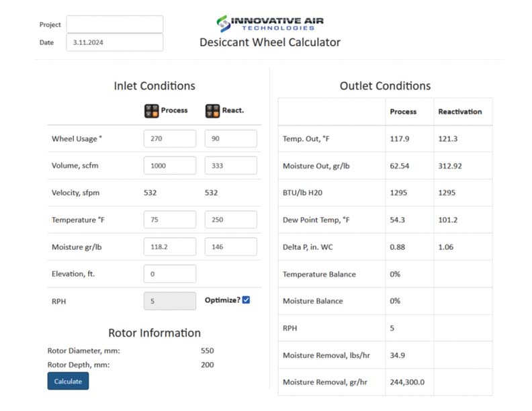Click the Date field showing 3.11.2024

click(x=114, y=42)
